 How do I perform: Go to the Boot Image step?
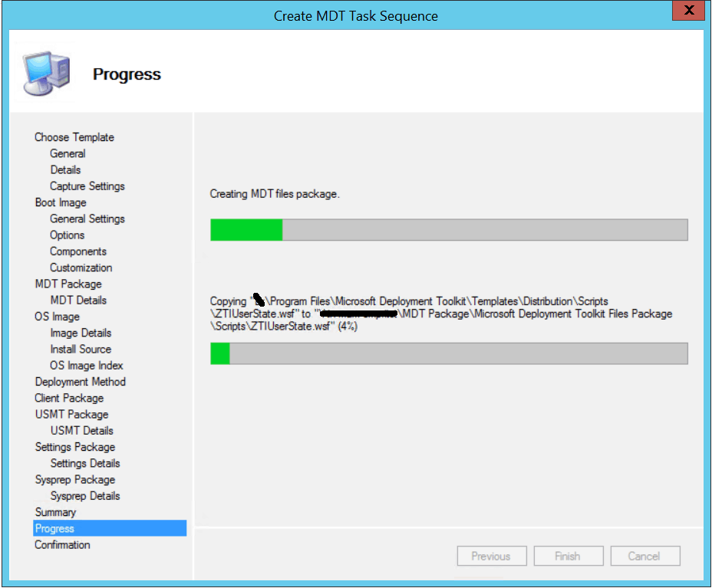click(x=61, y=202)
